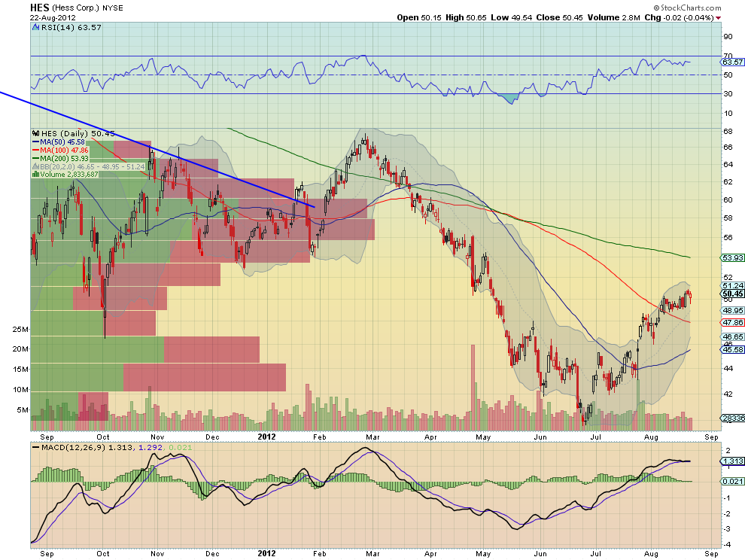
Task: Click the 0.021 histogram tag on MACD axis
Action: tap(732, 482)
